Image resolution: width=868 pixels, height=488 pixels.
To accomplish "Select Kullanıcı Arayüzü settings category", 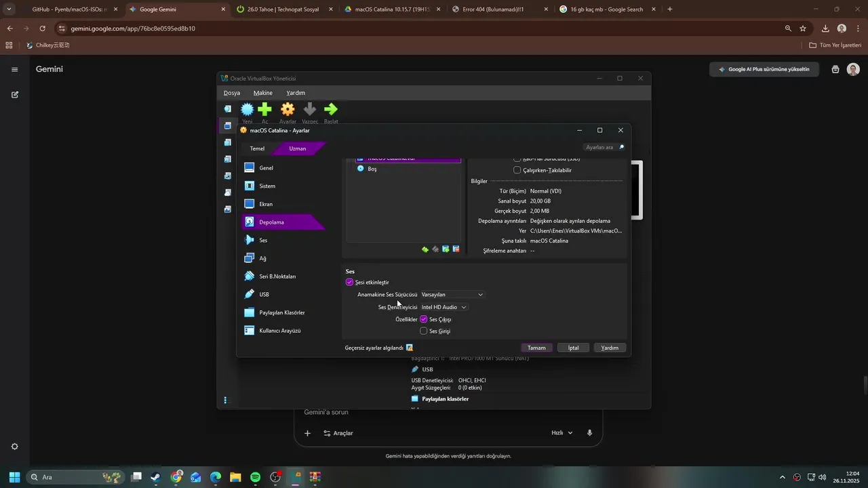I will tap(283, 331).
